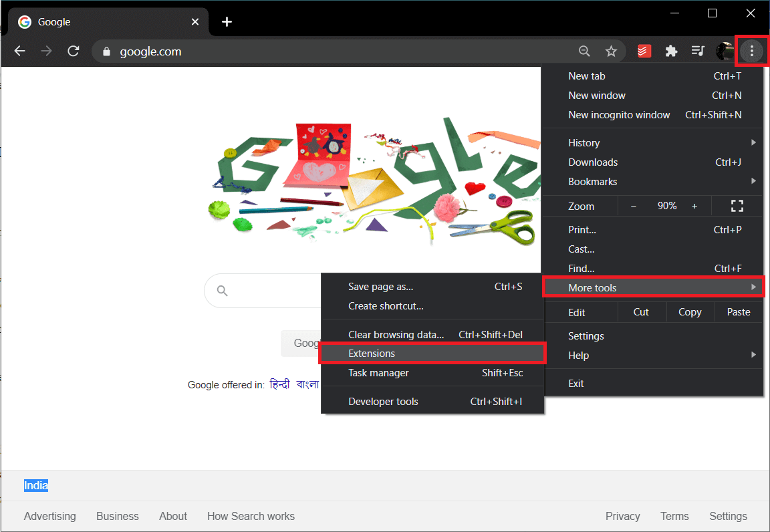Decrease page zoom with the minus button

click(x=633, y=206)
